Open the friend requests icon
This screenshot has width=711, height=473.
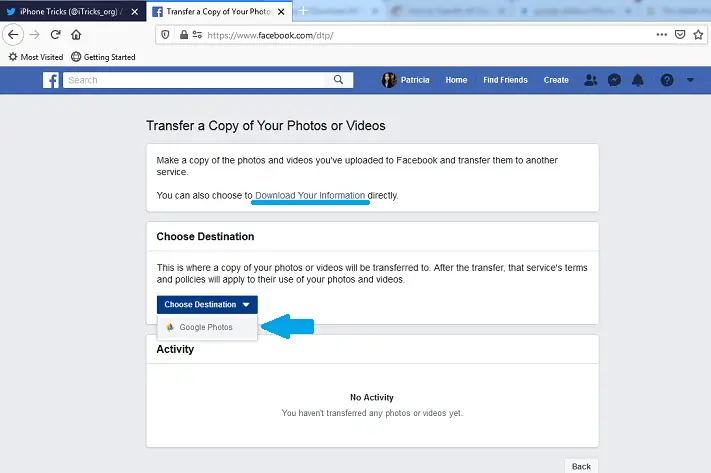pos(590,80)
